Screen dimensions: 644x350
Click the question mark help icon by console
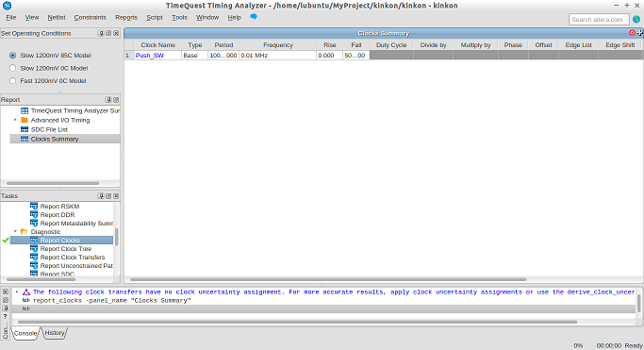pyautogui.click(x=6, y=316)
